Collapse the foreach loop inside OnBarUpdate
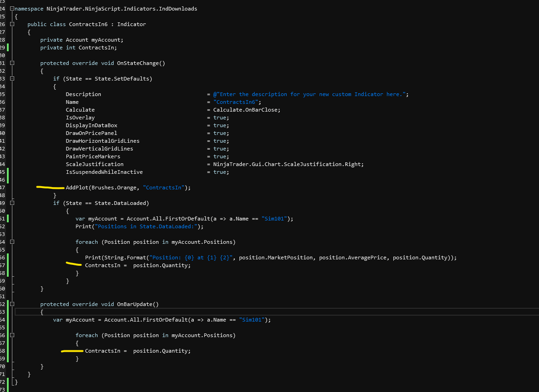539x392 pixels. [x=12, y=335]
